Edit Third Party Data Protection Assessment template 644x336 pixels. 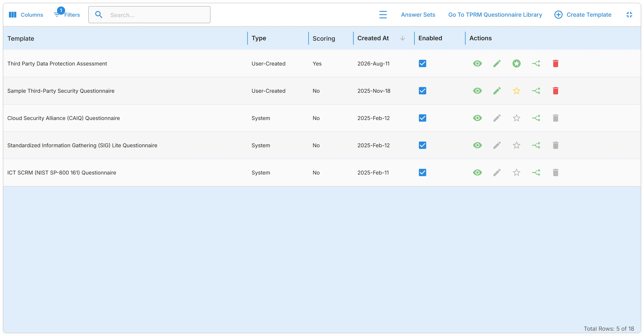pos(497,63)
